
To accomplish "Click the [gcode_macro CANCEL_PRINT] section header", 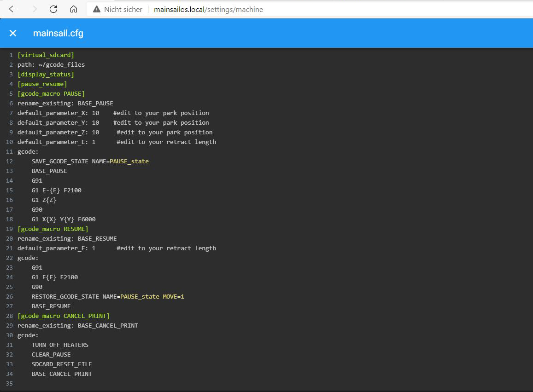I will pyautogui.click(x=64, y=316).
